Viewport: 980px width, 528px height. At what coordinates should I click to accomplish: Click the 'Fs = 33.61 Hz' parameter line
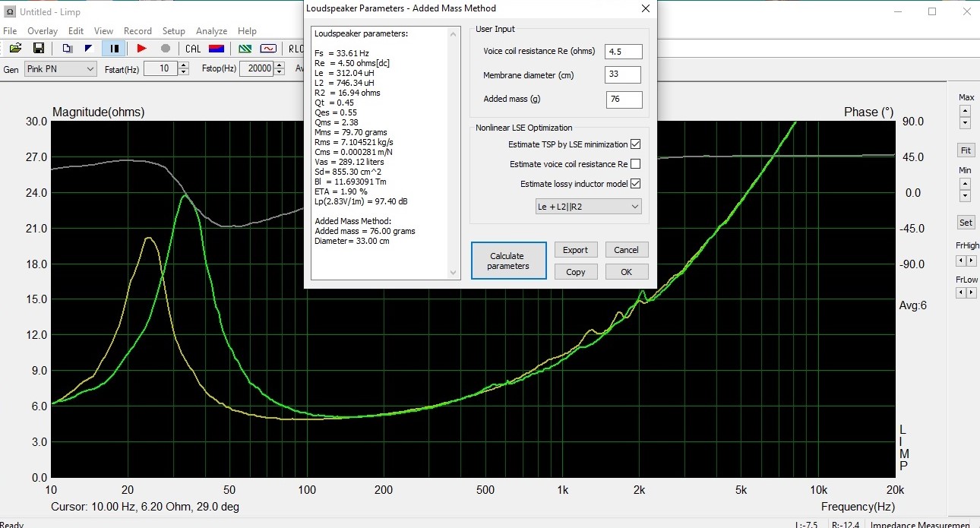click(342, 53)
